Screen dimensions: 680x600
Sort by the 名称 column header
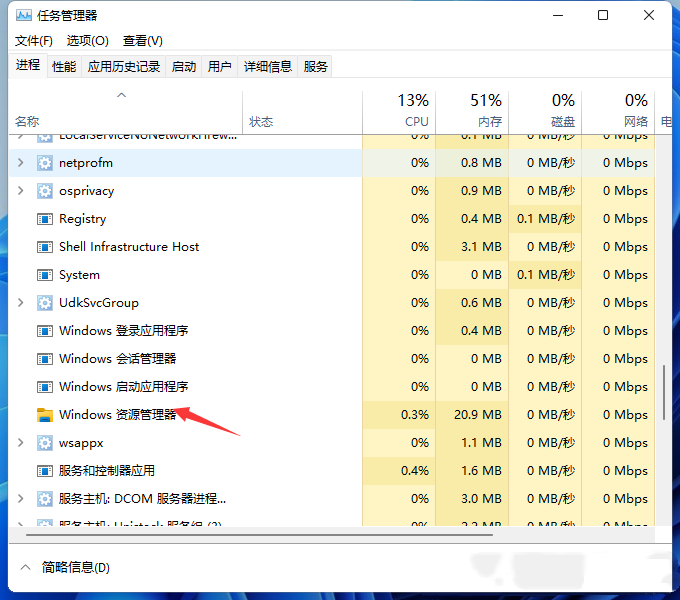[126, 112]
